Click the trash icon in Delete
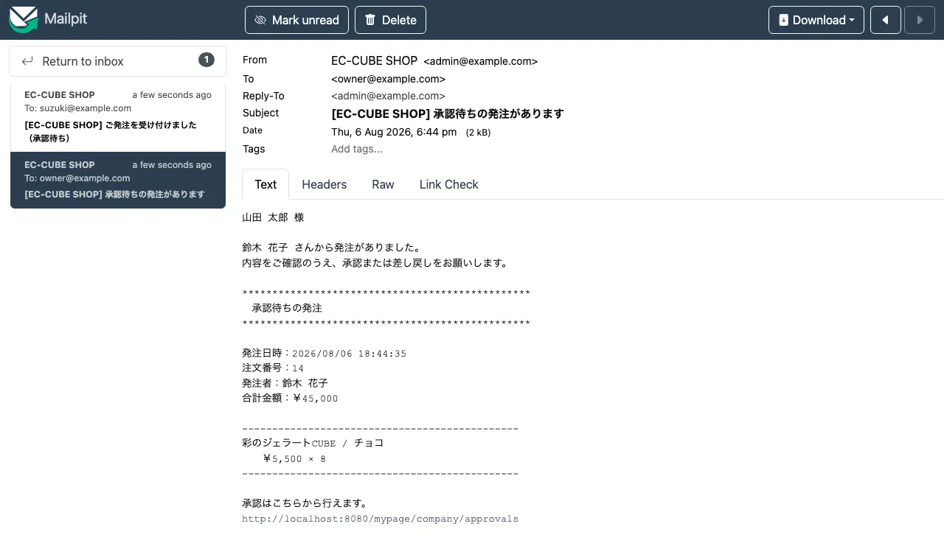 [x=370, y=20]
